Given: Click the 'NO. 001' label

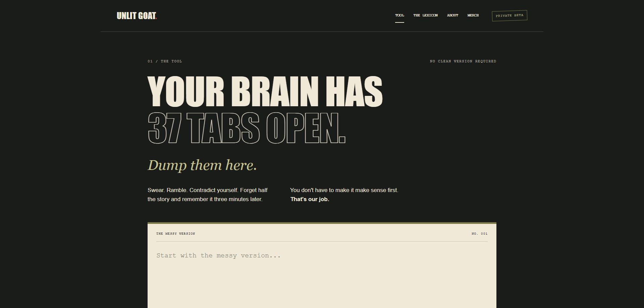Looking at the screenshot, I should tap(480, 234).
